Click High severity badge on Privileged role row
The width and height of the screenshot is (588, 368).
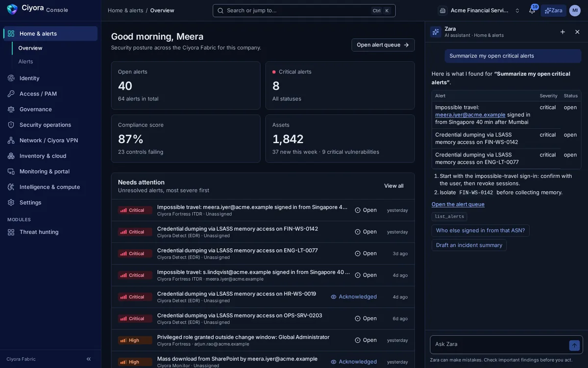tap(135, 341)
